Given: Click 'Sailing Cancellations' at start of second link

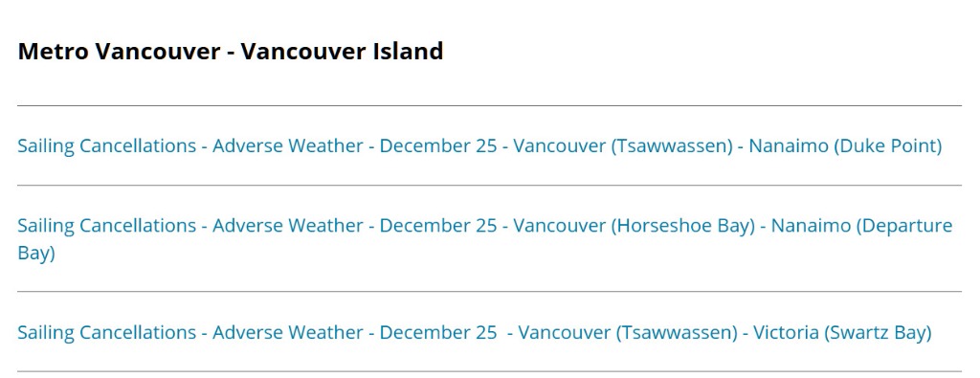Looking at the screenshot, I should 107,226.
